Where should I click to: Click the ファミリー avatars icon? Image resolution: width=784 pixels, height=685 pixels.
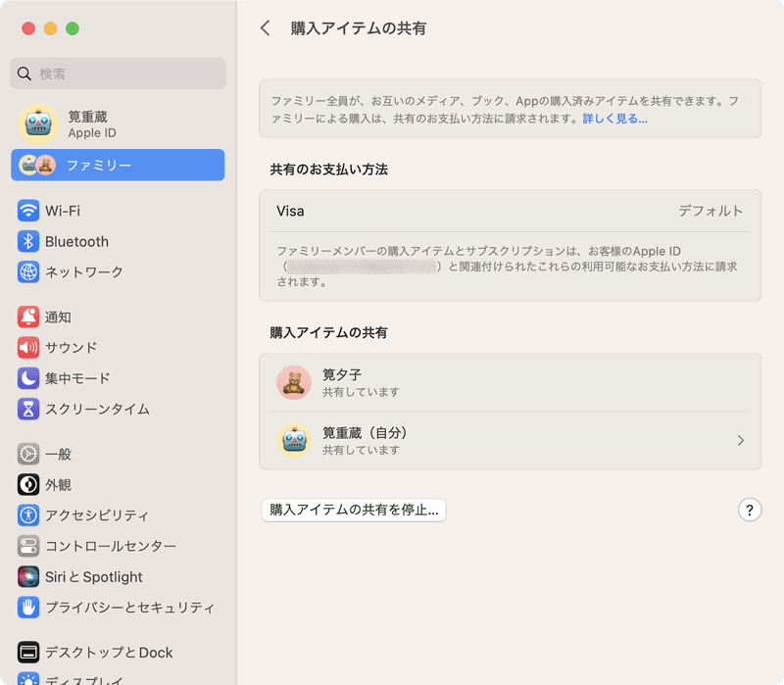(x=37, y=165)
